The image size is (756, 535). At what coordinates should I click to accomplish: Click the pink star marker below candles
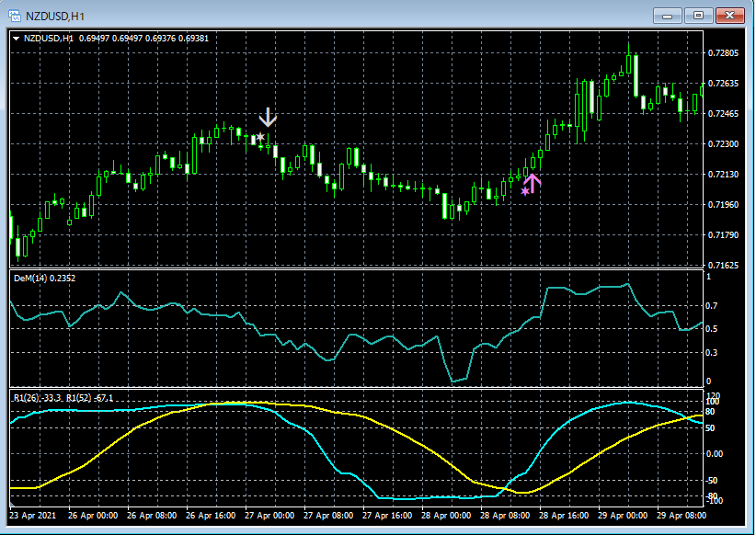525,191
